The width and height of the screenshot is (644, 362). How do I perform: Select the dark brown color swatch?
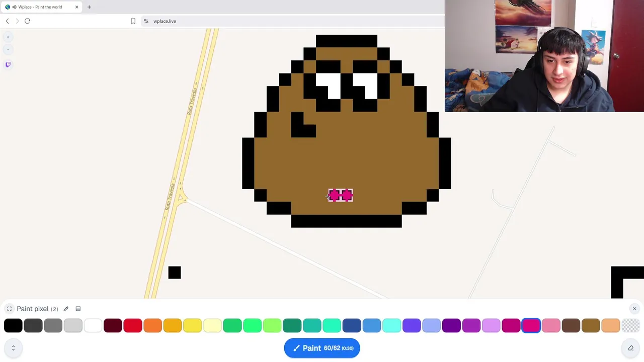(x=571, y=326)
